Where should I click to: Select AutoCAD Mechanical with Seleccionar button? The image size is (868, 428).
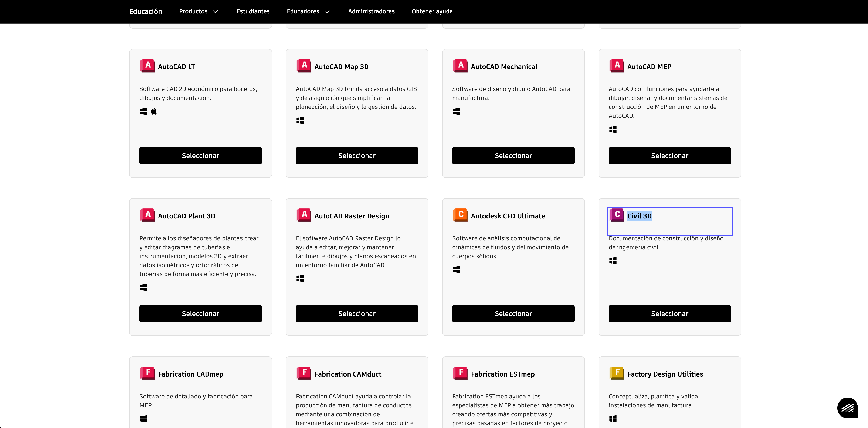[513, 156]
